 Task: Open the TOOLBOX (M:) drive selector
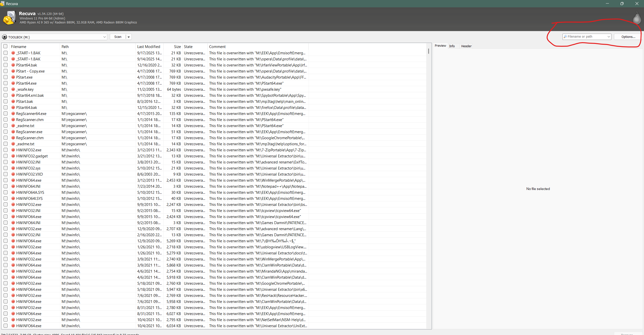tap(54, 37)
